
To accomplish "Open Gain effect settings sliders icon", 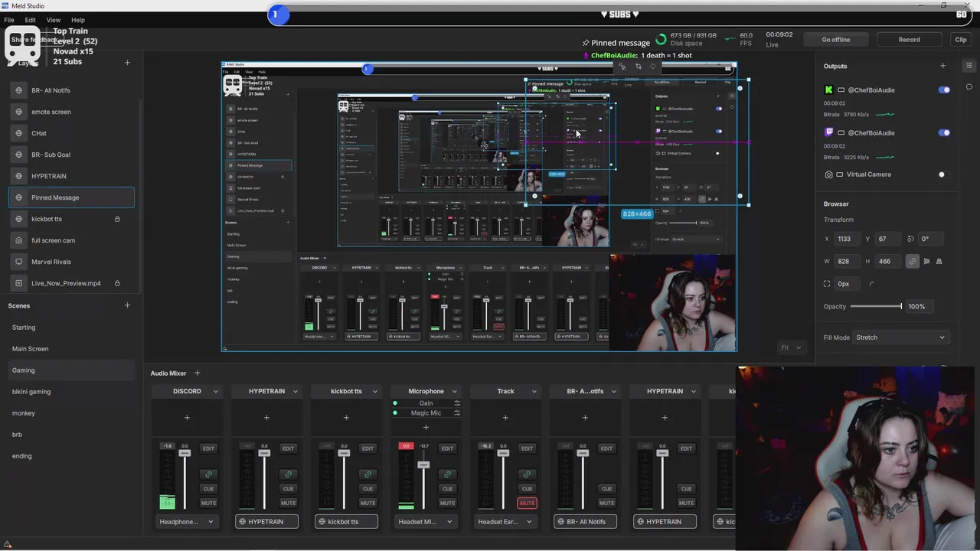I will 457,403.
